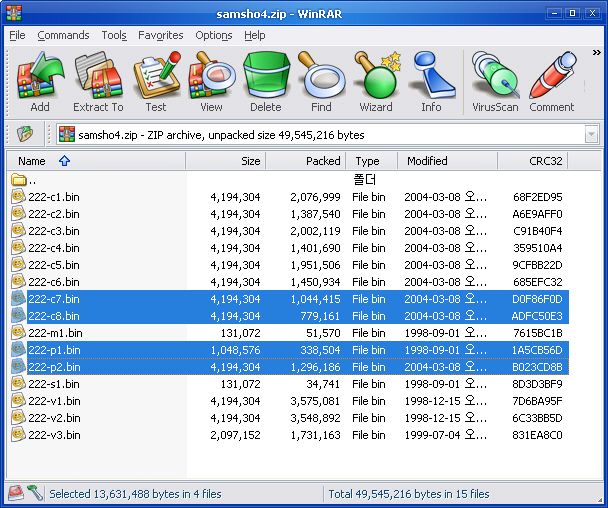This screenshot has width=608, height=508.
Task: Sort by Type column header
Action: [372, 161]
